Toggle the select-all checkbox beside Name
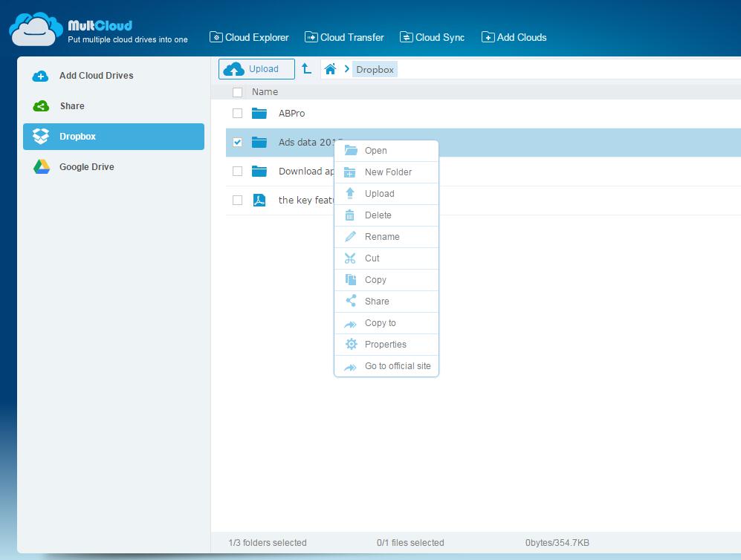The width and height of the screenshot is (741, 560). (x=237, y=92)
